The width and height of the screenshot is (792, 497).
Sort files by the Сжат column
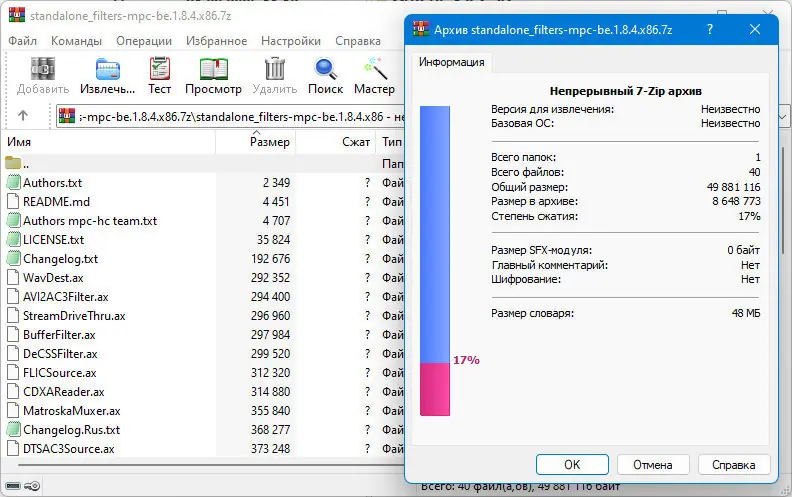pyautogui.click(x=335, y=142)
